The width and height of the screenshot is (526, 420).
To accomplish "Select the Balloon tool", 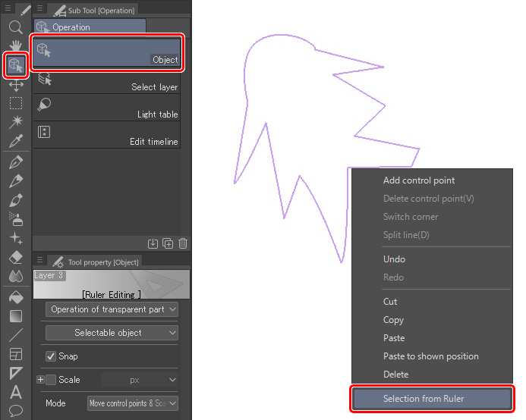I will [x=15, y=412].
